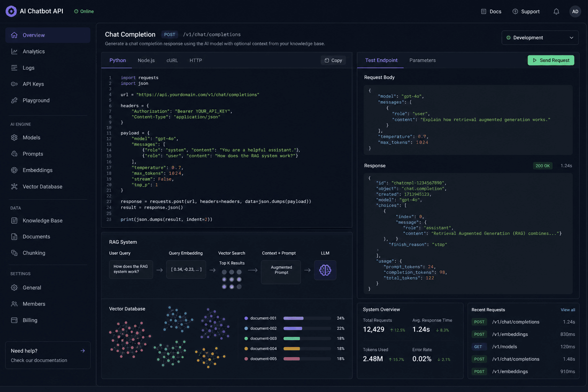Click the LLM brain icon
The width and height of the screenshot is (588, 392).
click(x=325, y=270)
